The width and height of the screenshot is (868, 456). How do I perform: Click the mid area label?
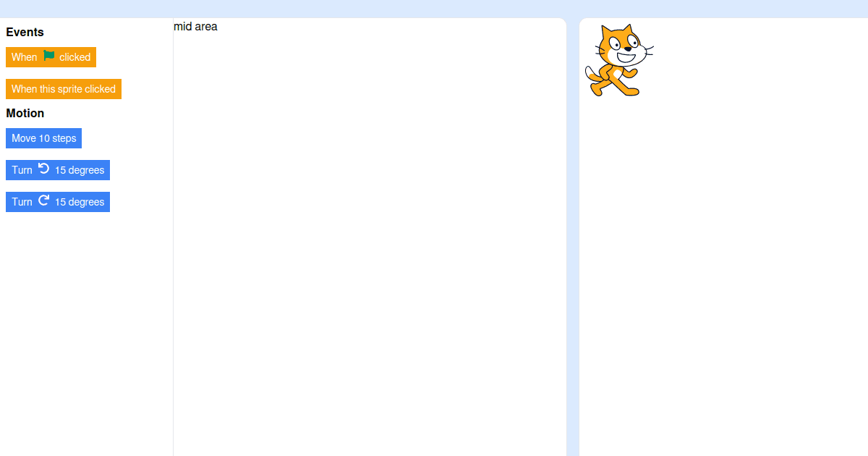(x=195, y=26)
